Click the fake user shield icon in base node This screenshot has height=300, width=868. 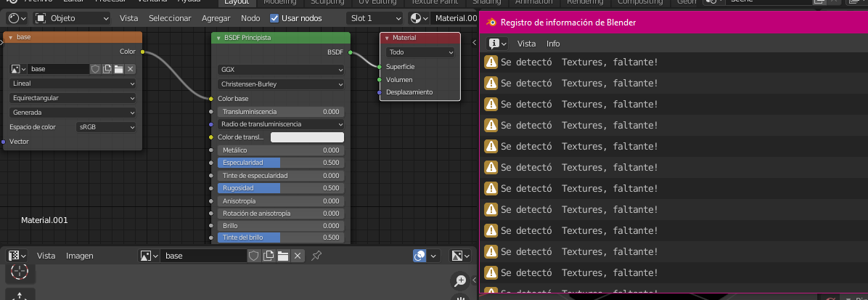[95, 69]
